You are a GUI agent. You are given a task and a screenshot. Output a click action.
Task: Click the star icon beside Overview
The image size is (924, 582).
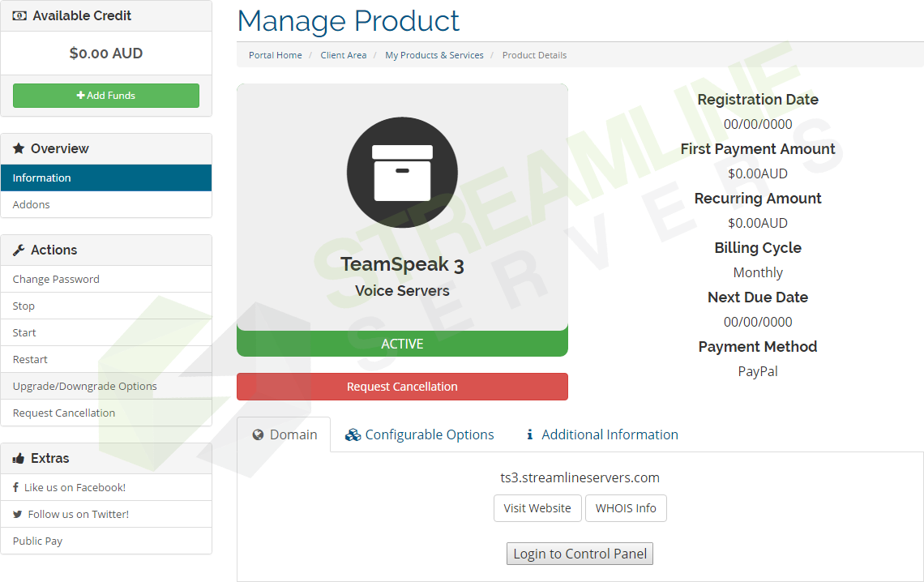click(x=19, y=149)
